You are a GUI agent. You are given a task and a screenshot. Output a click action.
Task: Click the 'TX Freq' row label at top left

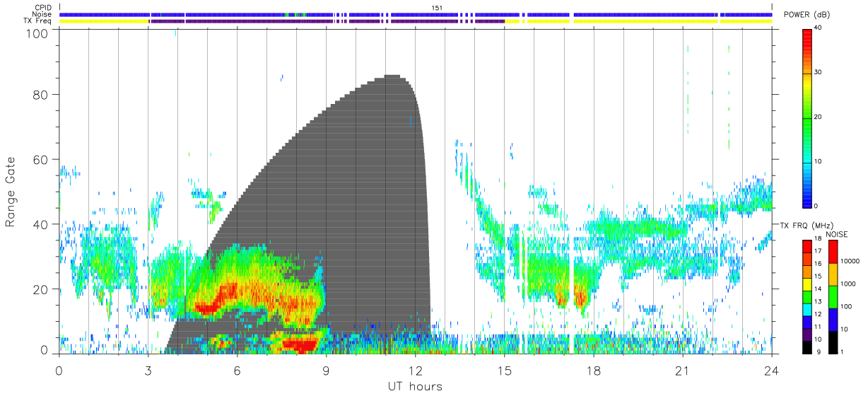pos(38,21)
